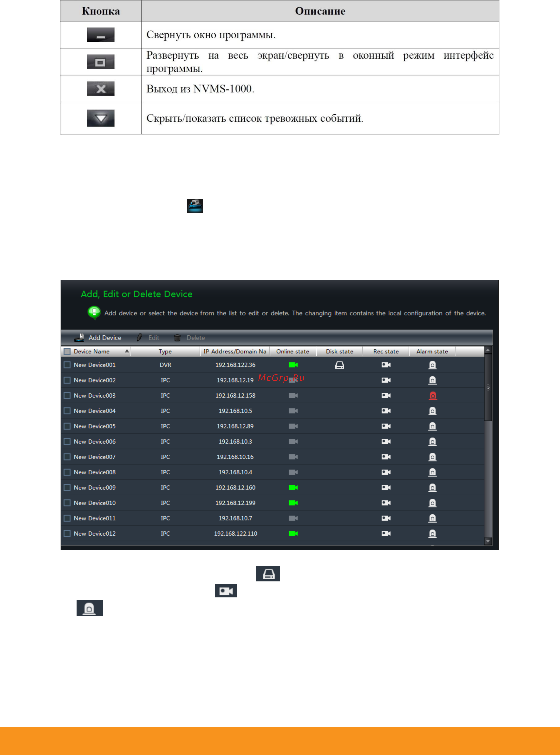
Task: Click the alarm state icon of New Device005
Action: click(433, 426)
